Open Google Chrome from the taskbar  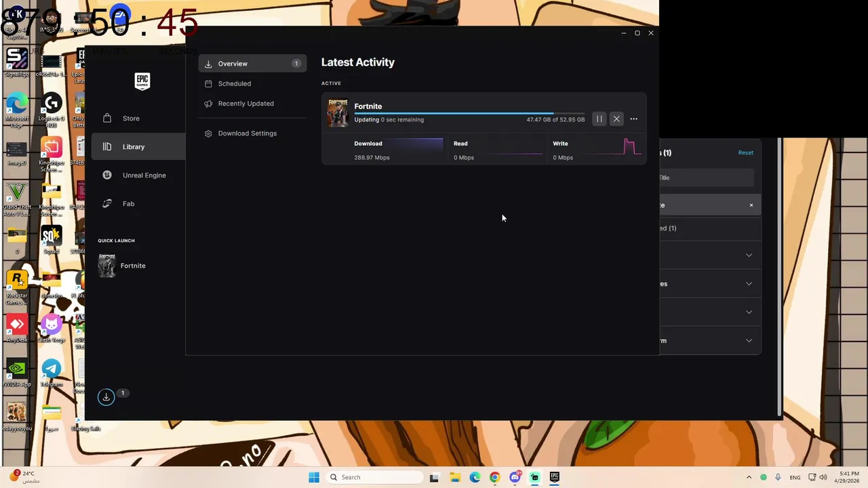click(494, 477)
